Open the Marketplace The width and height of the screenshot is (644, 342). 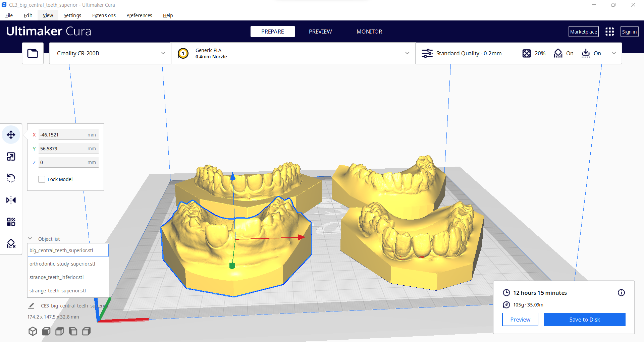[x=584, y=32]
